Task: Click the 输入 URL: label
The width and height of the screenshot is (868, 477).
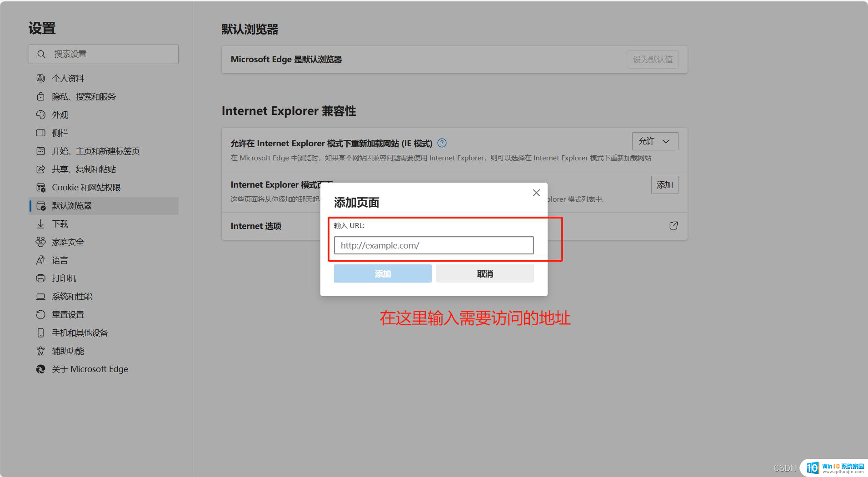Action: pyautogui.click(x=349, y=225)
